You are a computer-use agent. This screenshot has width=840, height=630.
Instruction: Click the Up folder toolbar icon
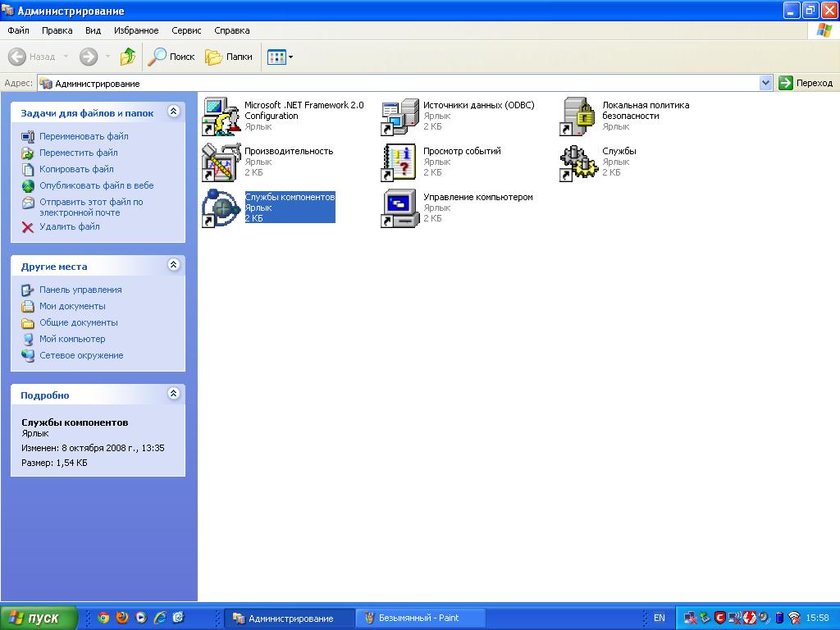[x=128, y=57]
